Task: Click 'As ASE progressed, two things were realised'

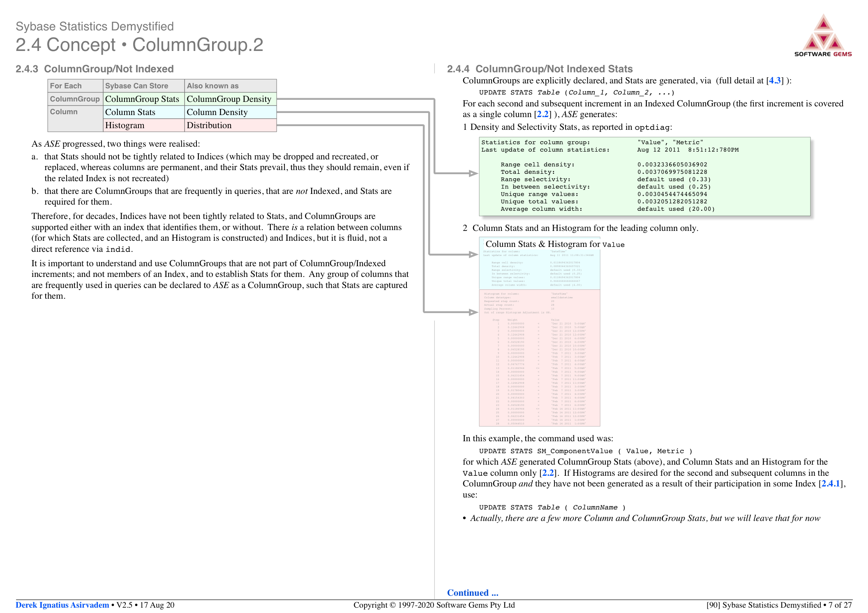Action: coord(116,144)
